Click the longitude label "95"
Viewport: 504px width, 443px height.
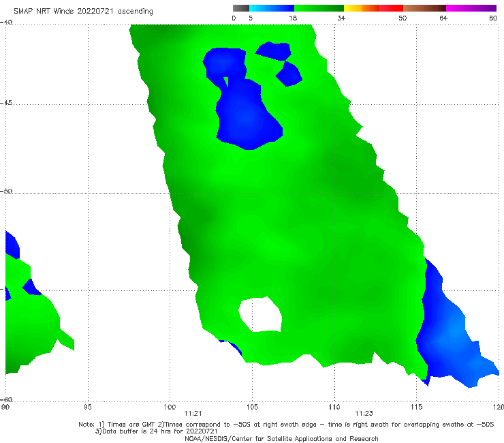pyautogui.click(x=87, y=408)
